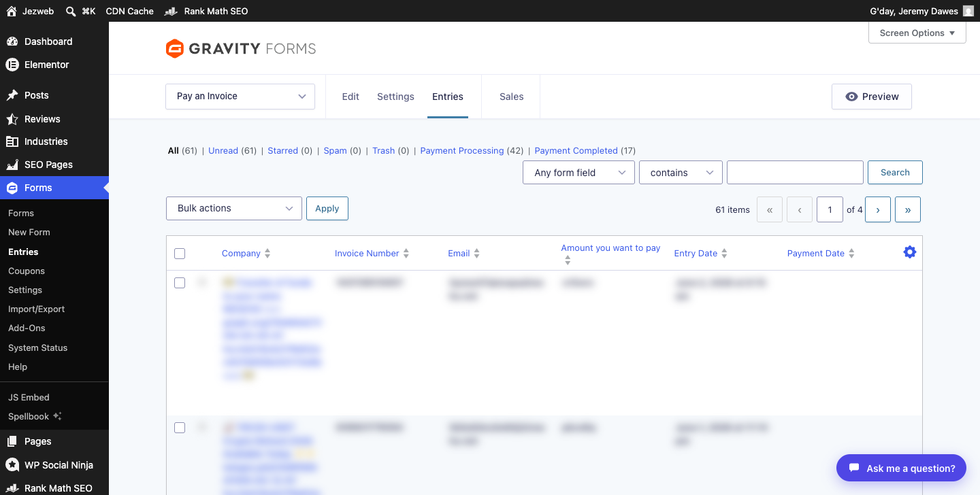Filter by Trash entries
Viewport: 980px width, 495px height.
384,151
